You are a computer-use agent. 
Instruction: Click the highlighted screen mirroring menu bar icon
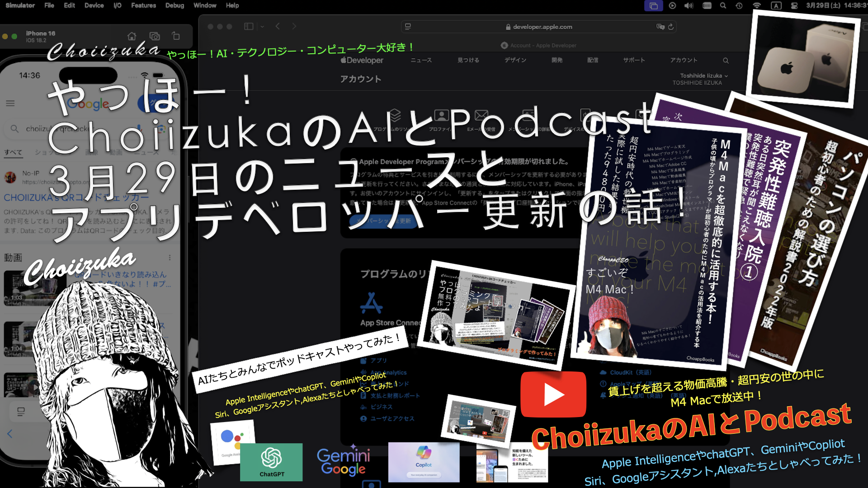pos(653,5)
